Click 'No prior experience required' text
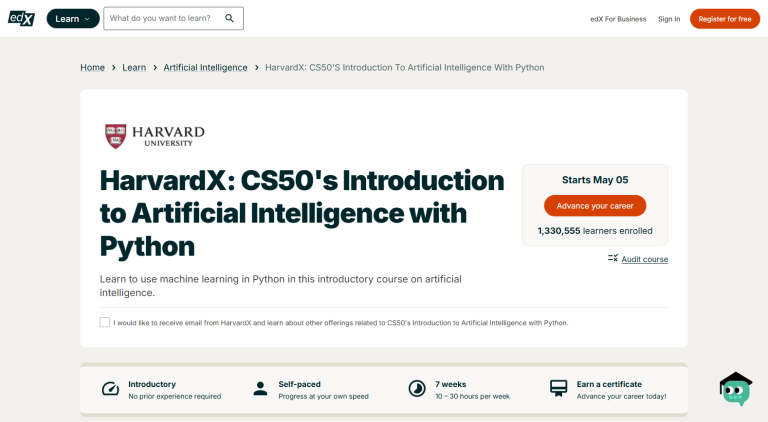Viewport: 768px width, 422px height. (x=174, y=396)
